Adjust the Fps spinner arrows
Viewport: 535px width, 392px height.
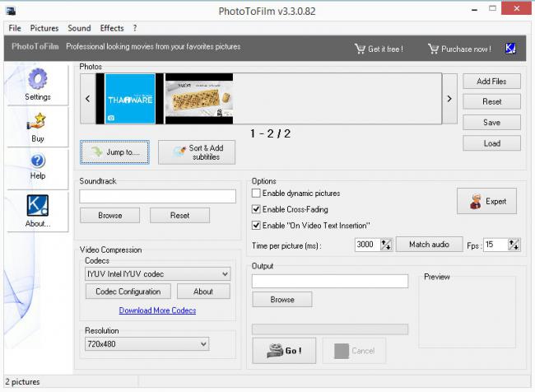514,245
